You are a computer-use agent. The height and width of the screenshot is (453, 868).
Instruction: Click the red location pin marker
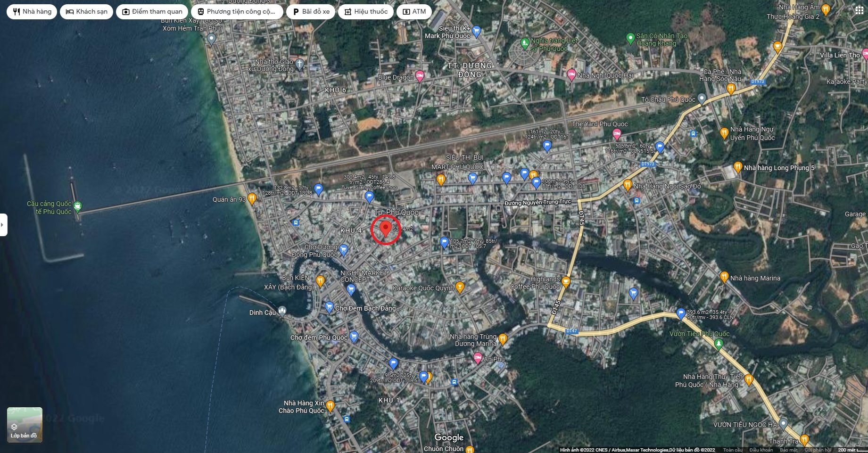(x=385, y=229)
